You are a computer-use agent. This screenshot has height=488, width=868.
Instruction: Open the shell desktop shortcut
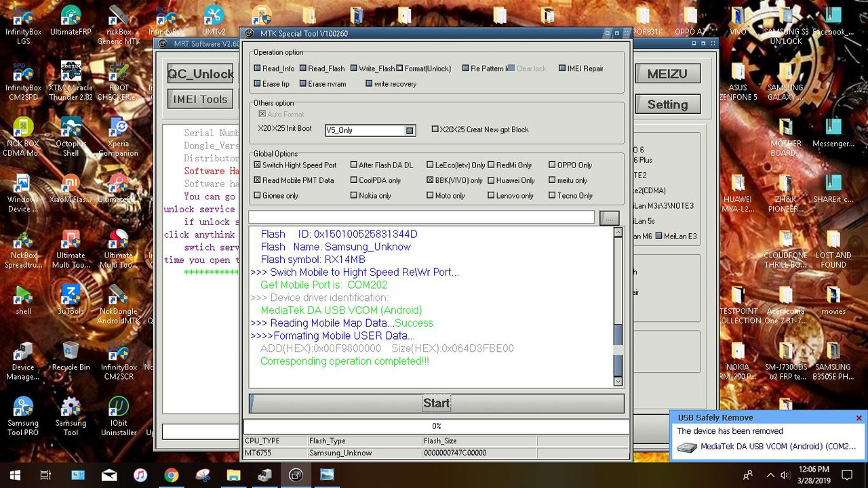[24, 300]
